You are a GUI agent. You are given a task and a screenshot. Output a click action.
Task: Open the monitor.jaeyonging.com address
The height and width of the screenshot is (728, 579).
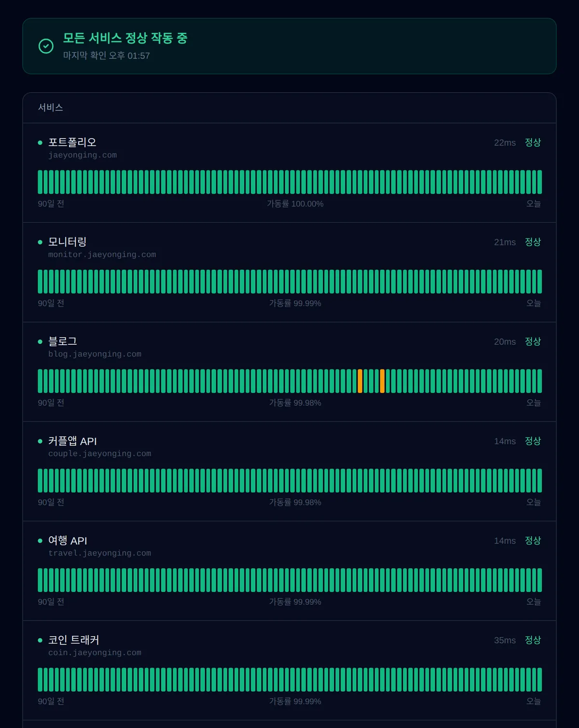[102, 254]
